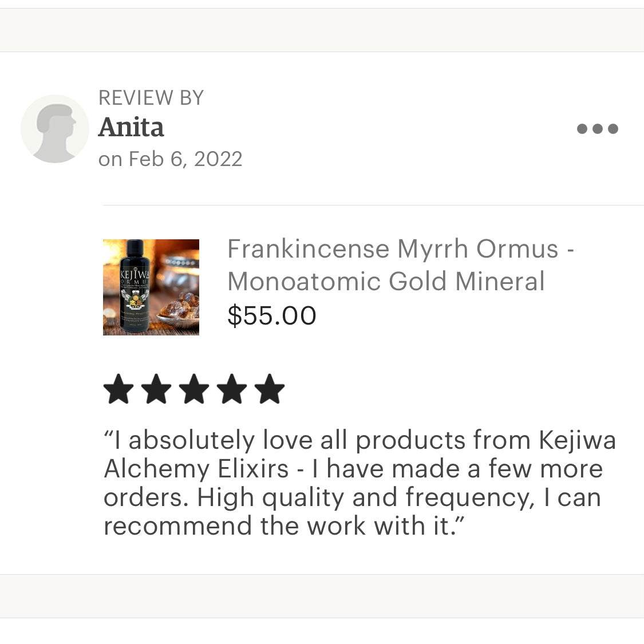The image size is (644, 644).
Task: Click the reviewer name Anita
Action: coord(131,128)
